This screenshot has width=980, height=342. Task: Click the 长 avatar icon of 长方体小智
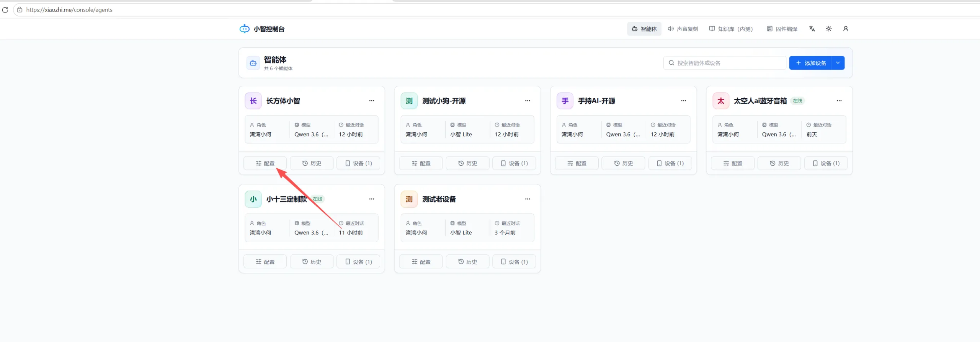pyautogui.click(x=253, y=101)
